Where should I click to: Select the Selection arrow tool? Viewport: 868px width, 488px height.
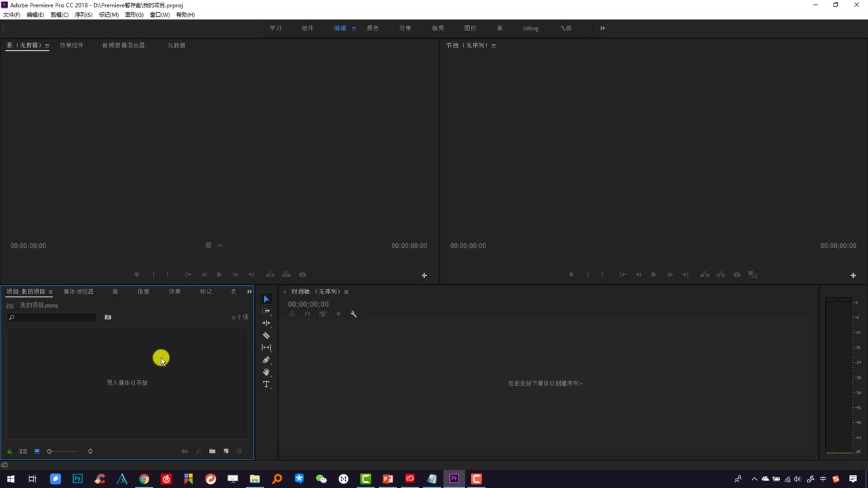266,299
